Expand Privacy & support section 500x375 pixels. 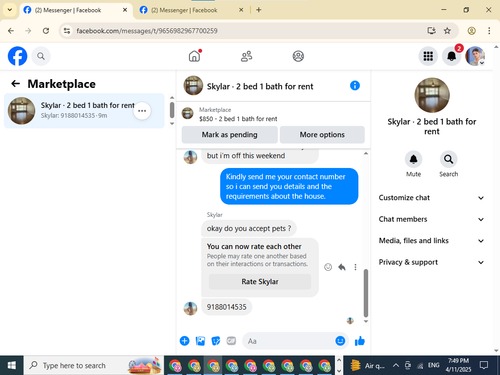point(432,262)
